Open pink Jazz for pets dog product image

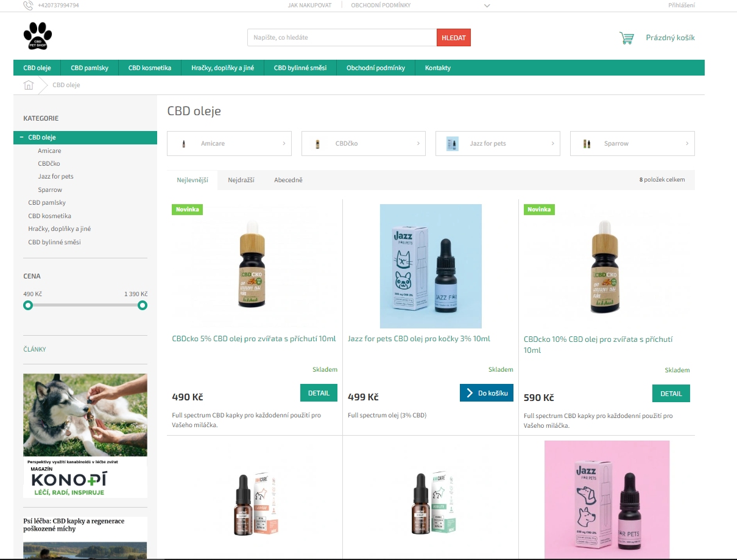pyautogui.click(x=607, y=500)
